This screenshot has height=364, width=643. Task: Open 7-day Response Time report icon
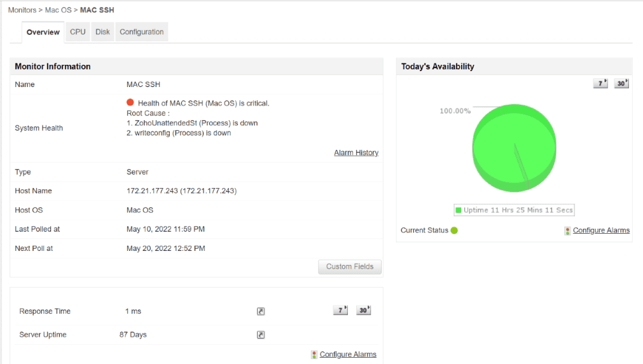click(x=340, y=310)
